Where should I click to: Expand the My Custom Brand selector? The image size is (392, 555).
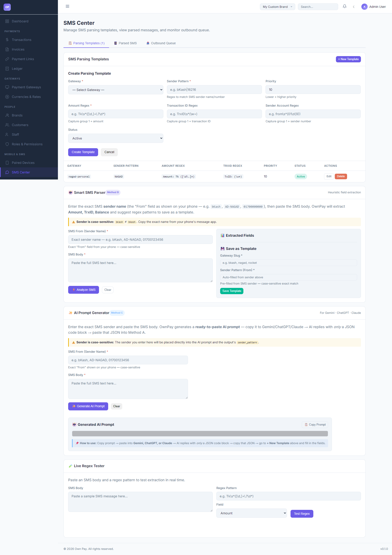click(x=277, y=7)
